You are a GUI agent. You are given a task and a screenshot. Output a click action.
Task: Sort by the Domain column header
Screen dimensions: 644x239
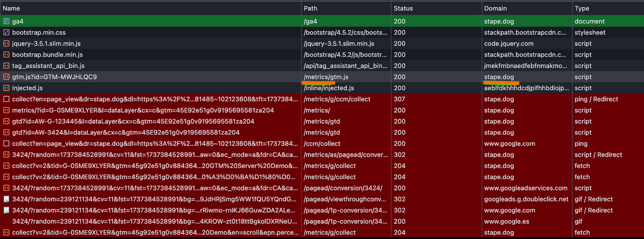tap(495, 8)
